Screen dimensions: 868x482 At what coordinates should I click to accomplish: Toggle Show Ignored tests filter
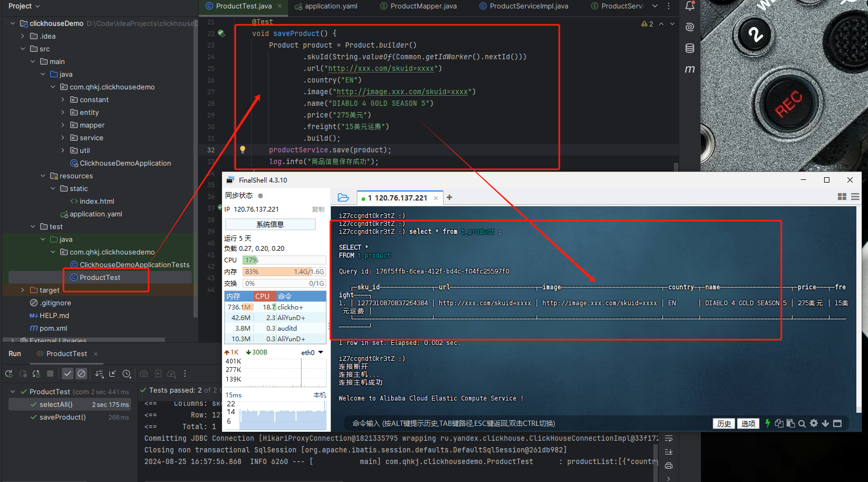[x=81, y=374]
